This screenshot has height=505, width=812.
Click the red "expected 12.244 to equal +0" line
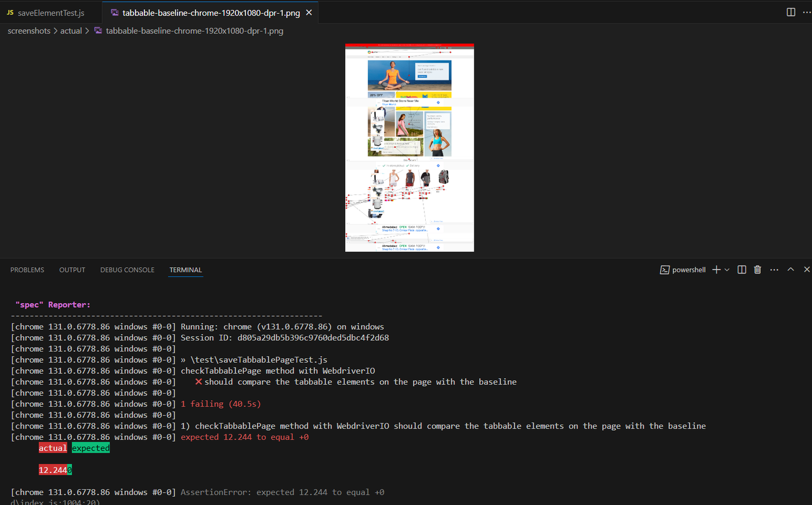[x=245, y=437]
